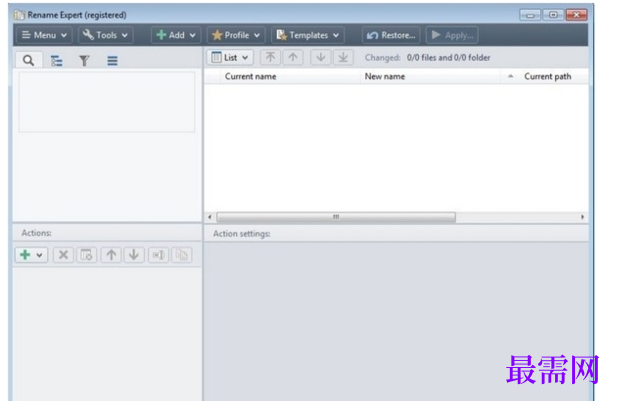The width and height of the screenshot is (618, 401).
Task: Move action down arrow in Actions panel
Action: pyautogui.click(x=134, y=255)
